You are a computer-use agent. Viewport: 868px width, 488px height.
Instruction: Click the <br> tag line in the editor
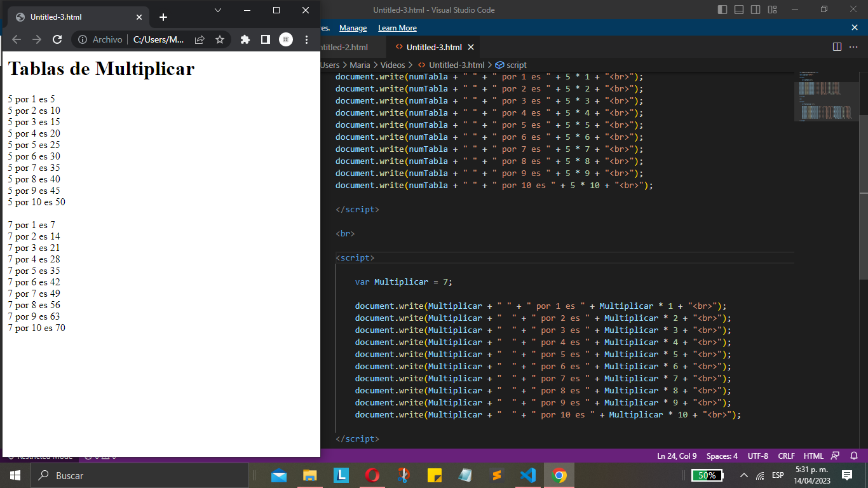tap(345, 233)
